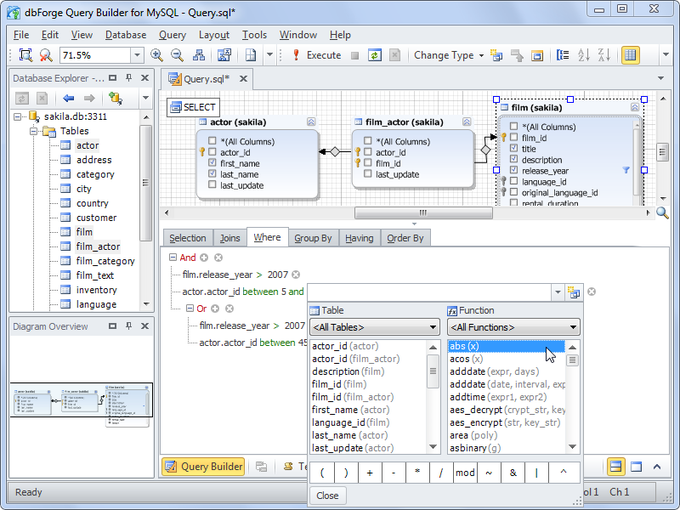Switch to horizontal split view icon
This screenshot has height=510, width=680.
pos(616,467)
